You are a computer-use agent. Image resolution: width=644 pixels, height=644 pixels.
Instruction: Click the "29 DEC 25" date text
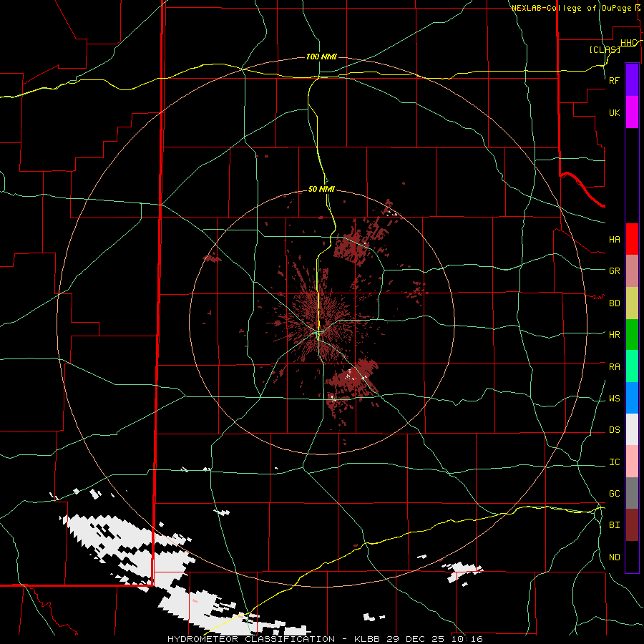(x=416, y=639)
